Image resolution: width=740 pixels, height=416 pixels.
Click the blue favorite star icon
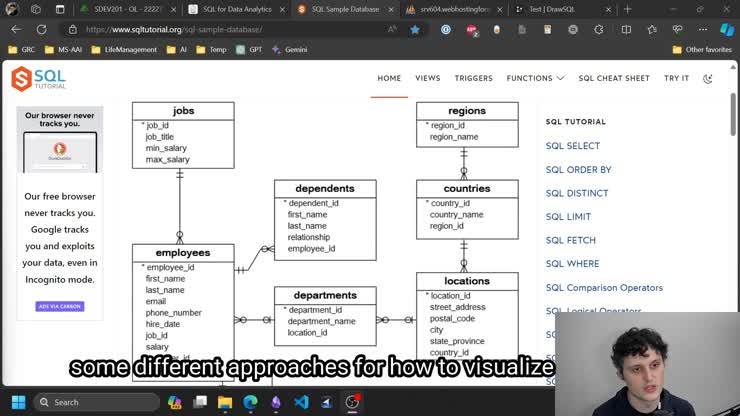pyautogui.click(x=415, y=30)
